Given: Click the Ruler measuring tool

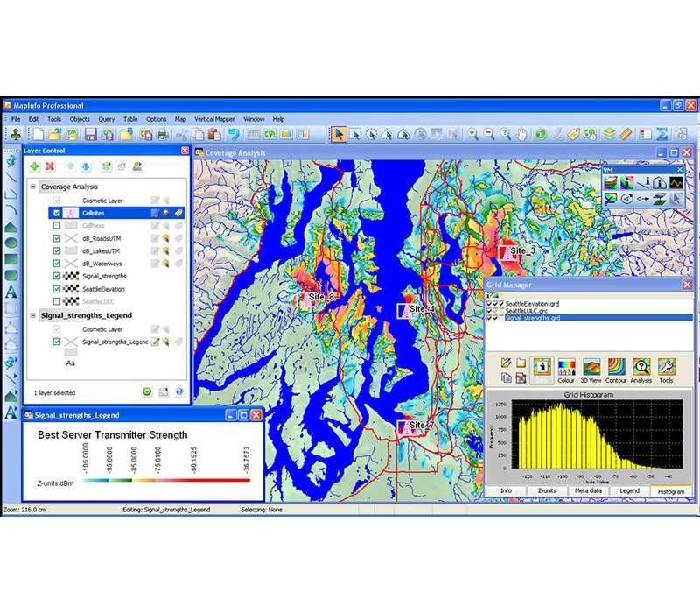Looking at the screenshot, I should [x=626, y=134].
